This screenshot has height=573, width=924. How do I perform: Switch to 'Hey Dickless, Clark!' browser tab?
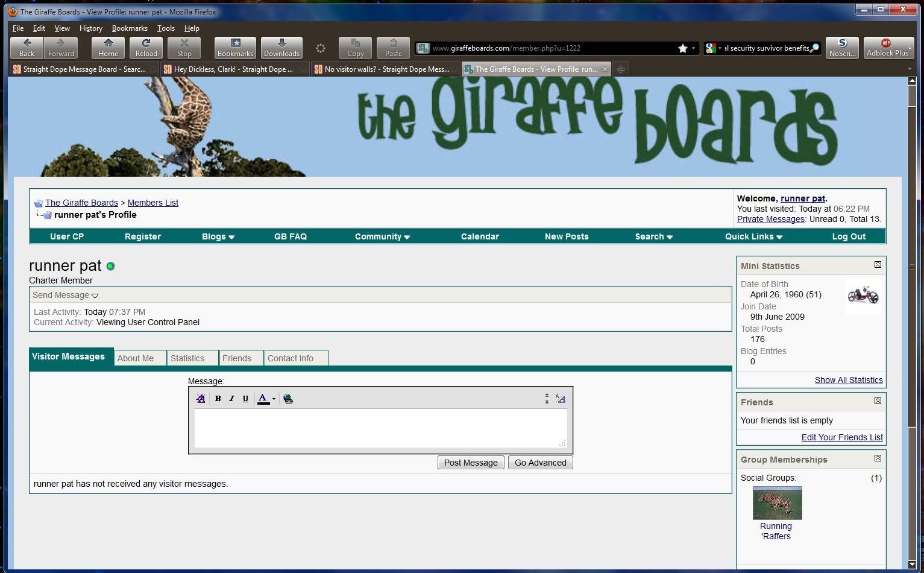(x=235, y=69)
